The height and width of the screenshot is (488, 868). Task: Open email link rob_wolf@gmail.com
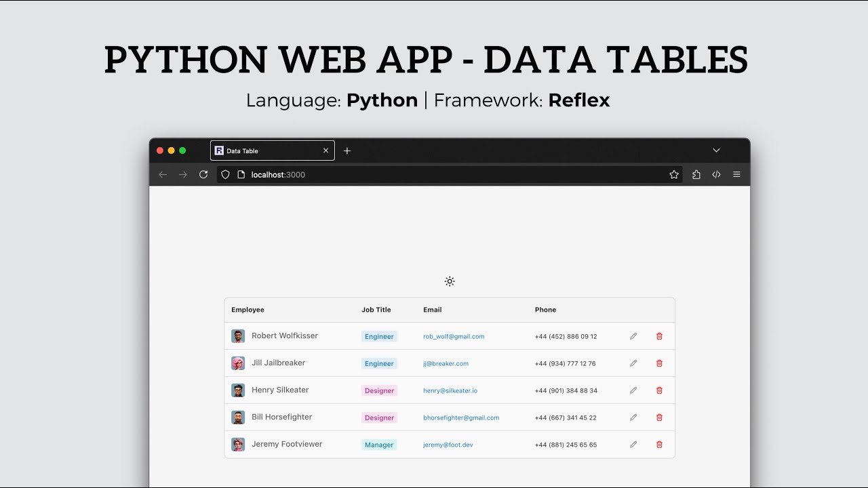coord(454,337)
